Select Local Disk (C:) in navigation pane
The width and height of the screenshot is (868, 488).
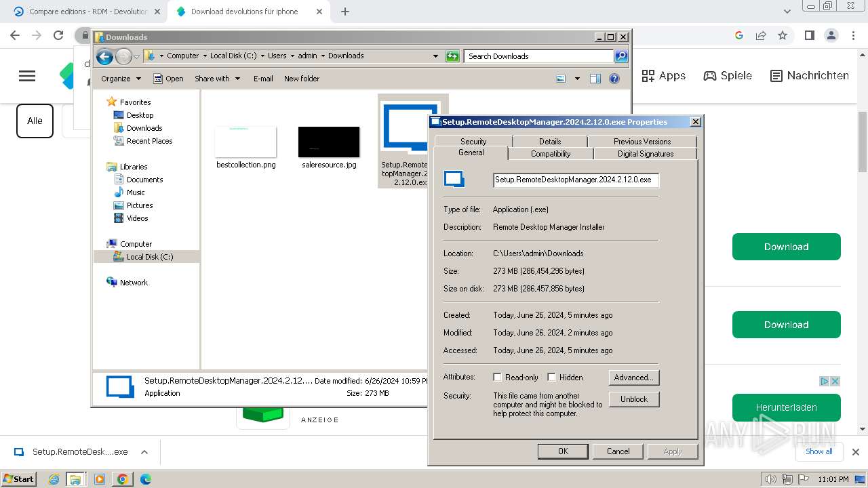point(149,257)
